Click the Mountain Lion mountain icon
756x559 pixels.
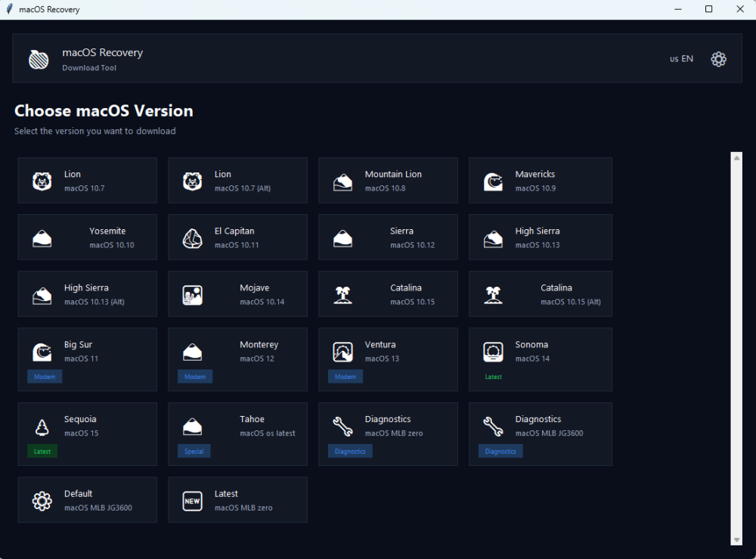point(342,182)
